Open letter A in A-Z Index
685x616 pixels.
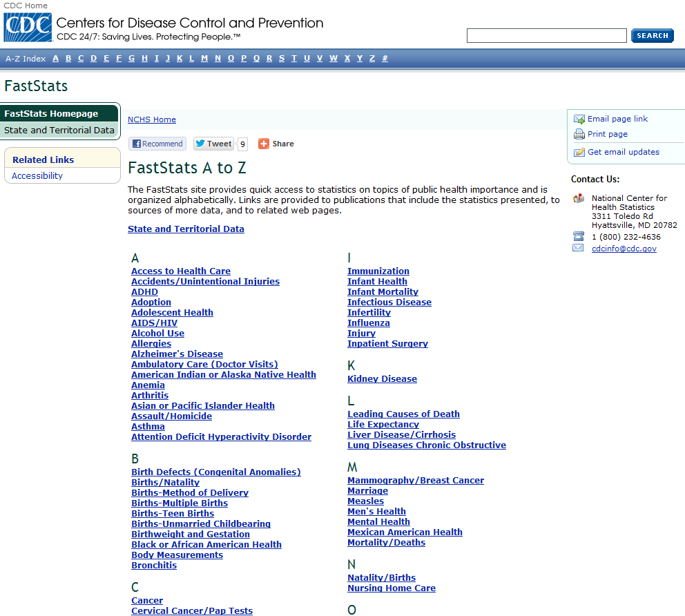tap(55, 59)
